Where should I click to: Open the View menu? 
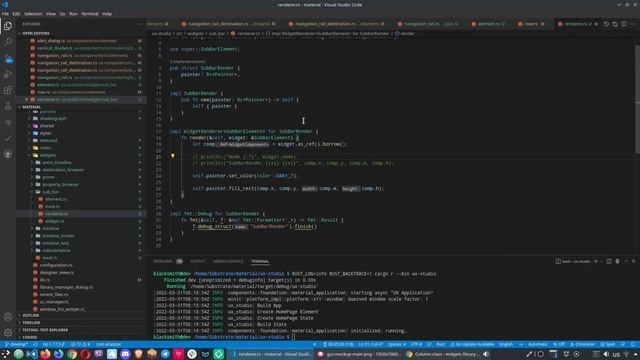click(x=51, y=14)
